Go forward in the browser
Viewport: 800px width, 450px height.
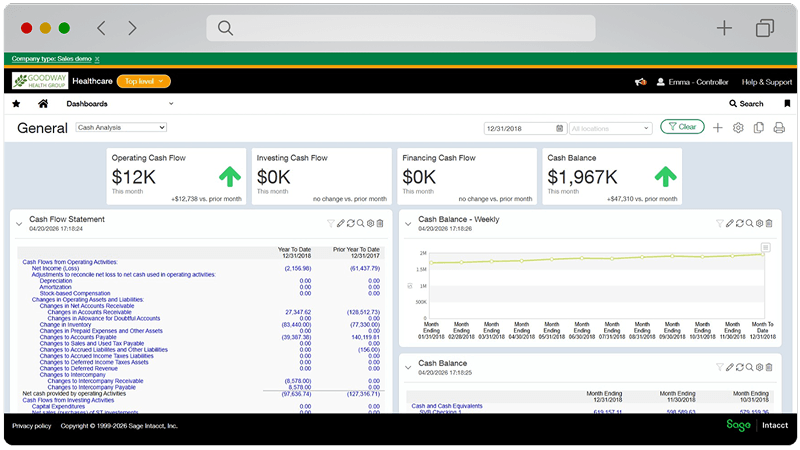(x=132, y=28)
